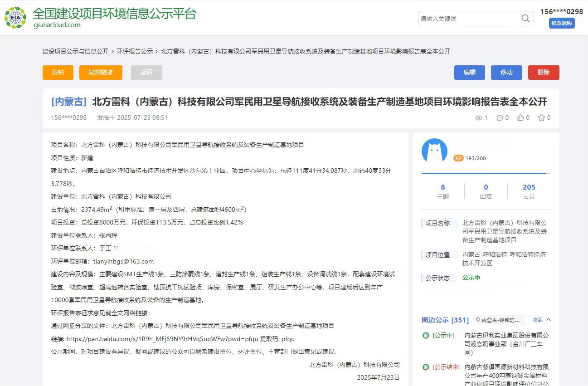The image size is (588, 386).
Task: Click the 周边公示 [351] heading
Action: [x=445, y=320]
